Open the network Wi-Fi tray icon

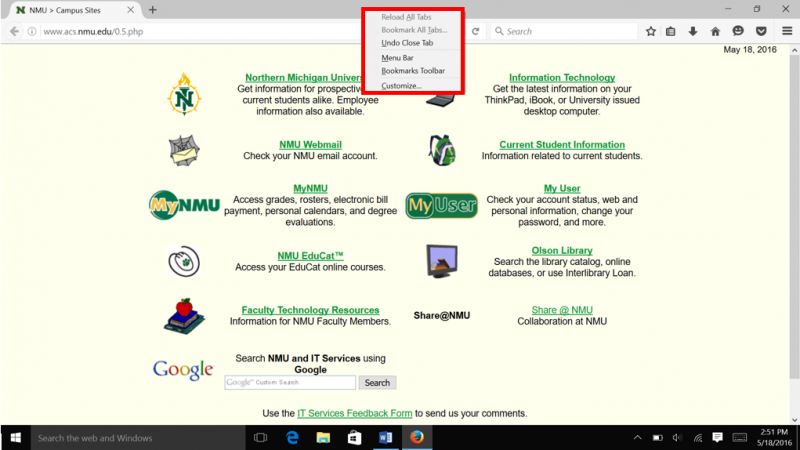pos(697,438)
